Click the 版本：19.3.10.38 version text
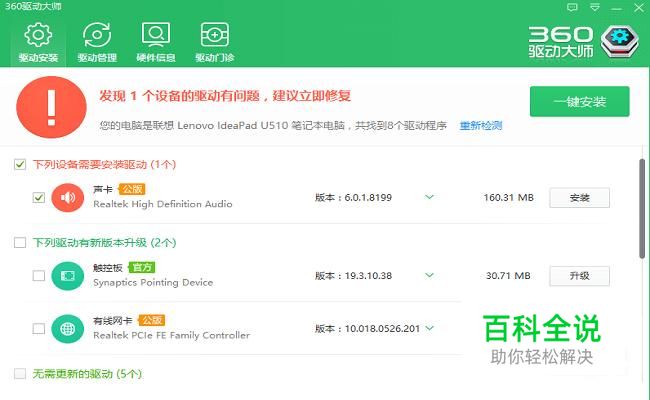Screen dimensions: 650x400 click(354, 276)
